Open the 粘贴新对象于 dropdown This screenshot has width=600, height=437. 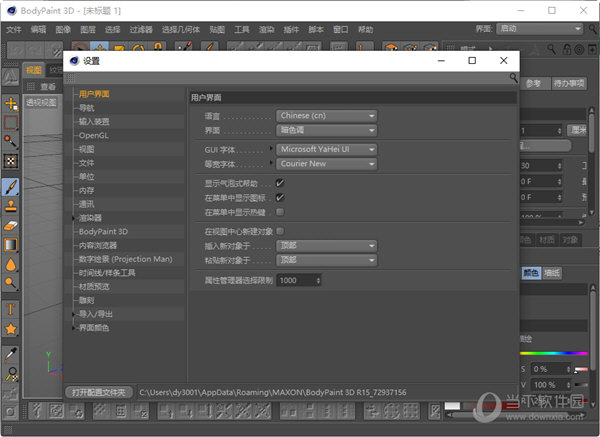(326, 260)
